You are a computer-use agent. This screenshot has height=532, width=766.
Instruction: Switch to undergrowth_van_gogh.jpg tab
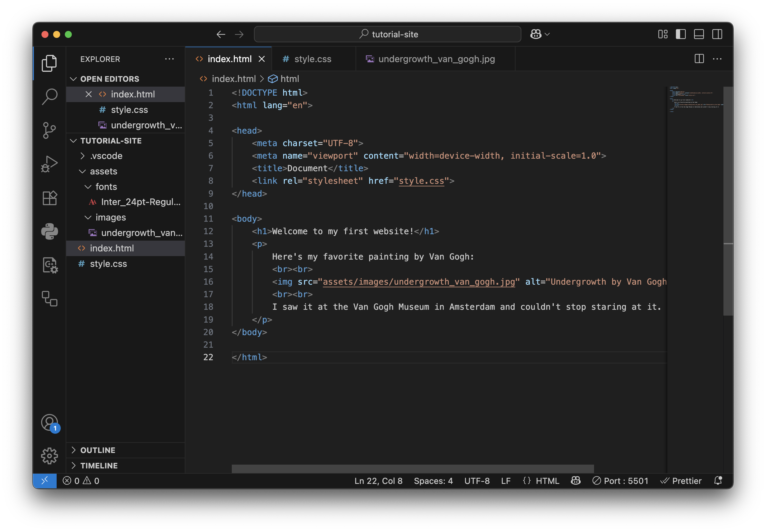click(435, 59)
